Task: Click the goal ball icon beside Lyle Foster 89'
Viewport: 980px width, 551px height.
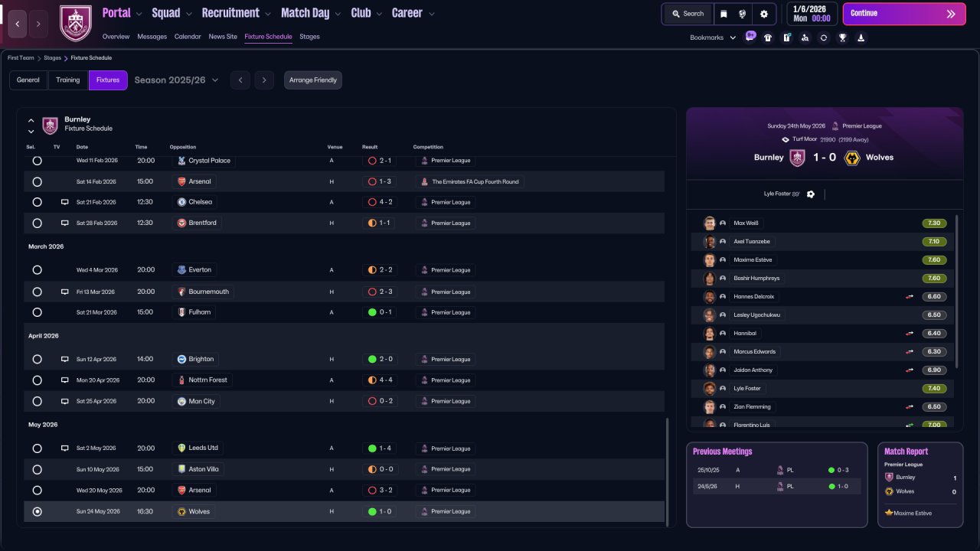Action: tap(811, 194)
